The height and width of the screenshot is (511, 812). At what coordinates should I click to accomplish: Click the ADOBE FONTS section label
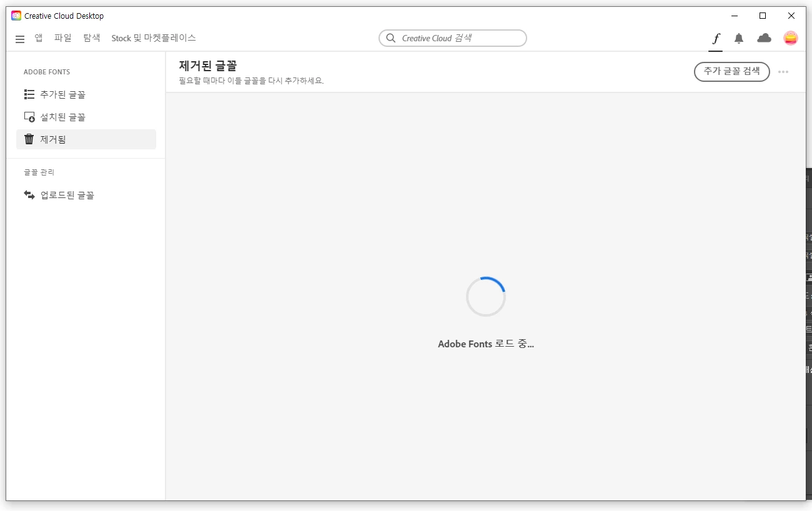point(47,72)
